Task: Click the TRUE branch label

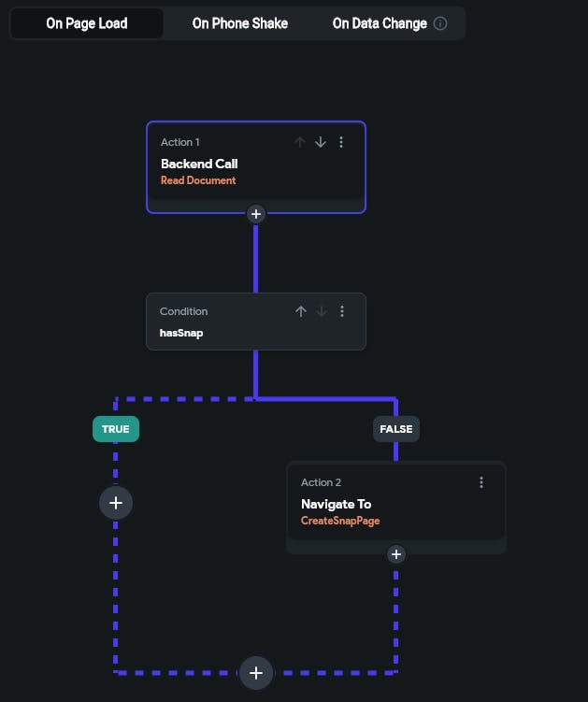Action: [116, 429]
